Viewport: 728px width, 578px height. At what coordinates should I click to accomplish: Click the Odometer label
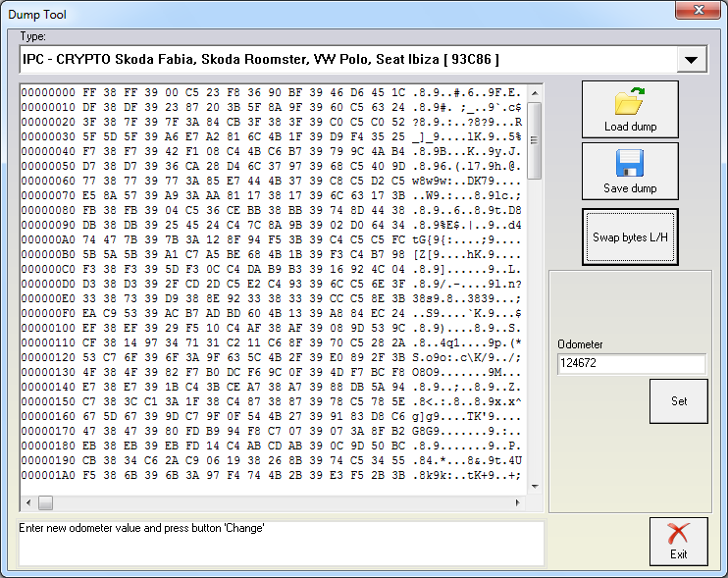pos(580,344)
